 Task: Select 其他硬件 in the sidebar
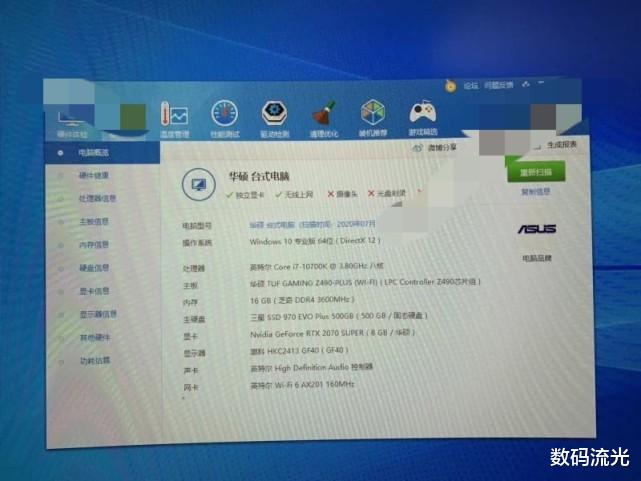click(x=94, y=338)
